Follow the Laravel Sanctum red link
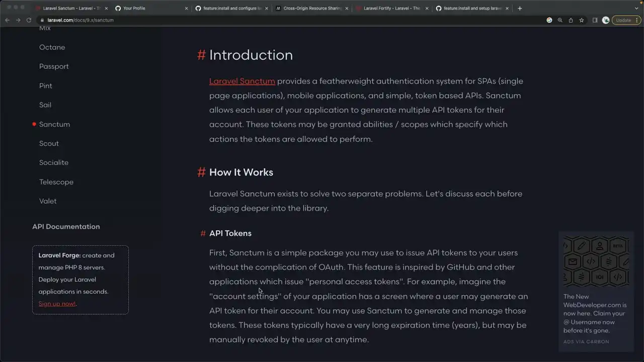The image size is (644, 362). point(242,81)
